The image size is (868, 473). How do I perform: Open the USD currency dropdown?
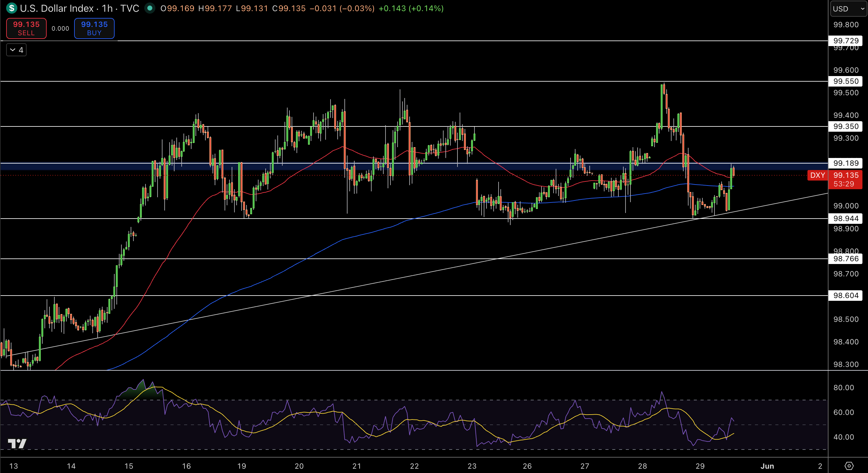click(x=849, y=9)
